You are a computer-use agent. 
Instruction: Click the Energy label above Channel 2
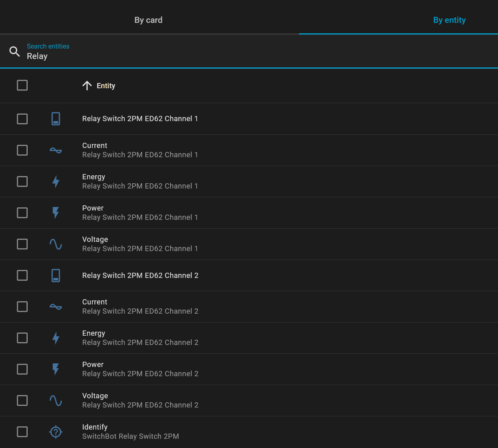point(94,334)
